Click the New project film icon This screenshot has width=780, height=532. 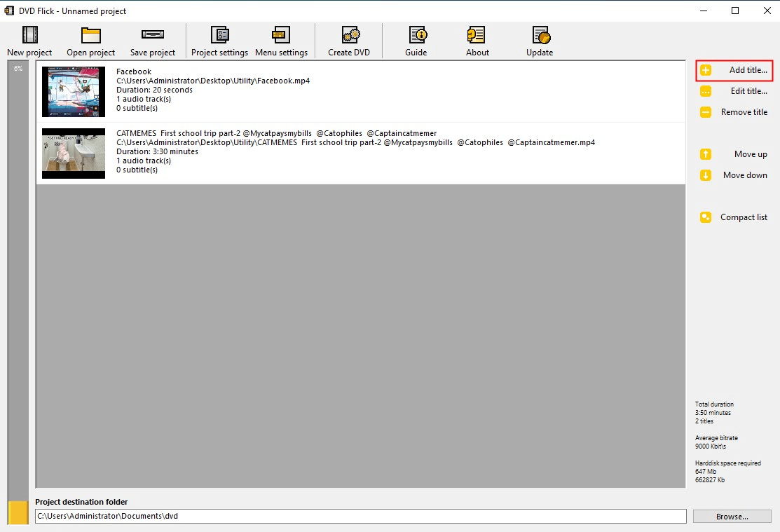29,35
